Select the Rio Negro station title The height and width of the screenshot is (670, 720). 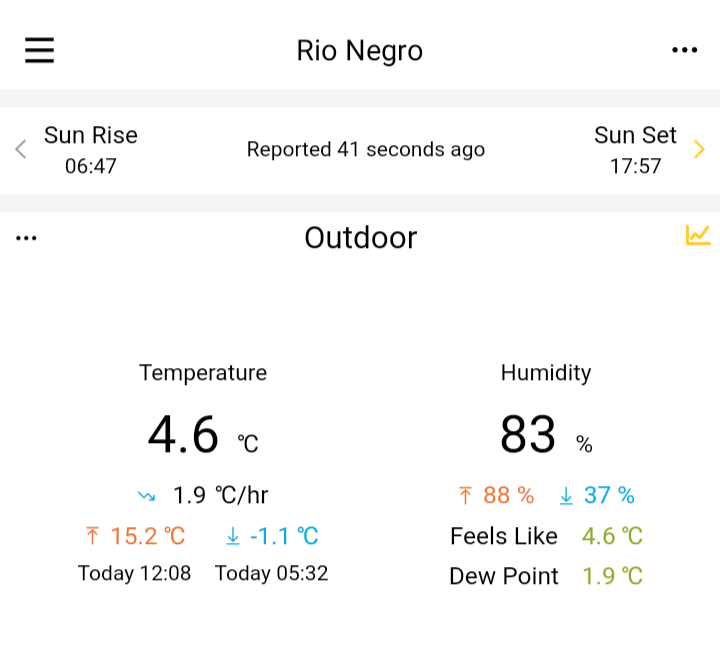click(360, 51)
